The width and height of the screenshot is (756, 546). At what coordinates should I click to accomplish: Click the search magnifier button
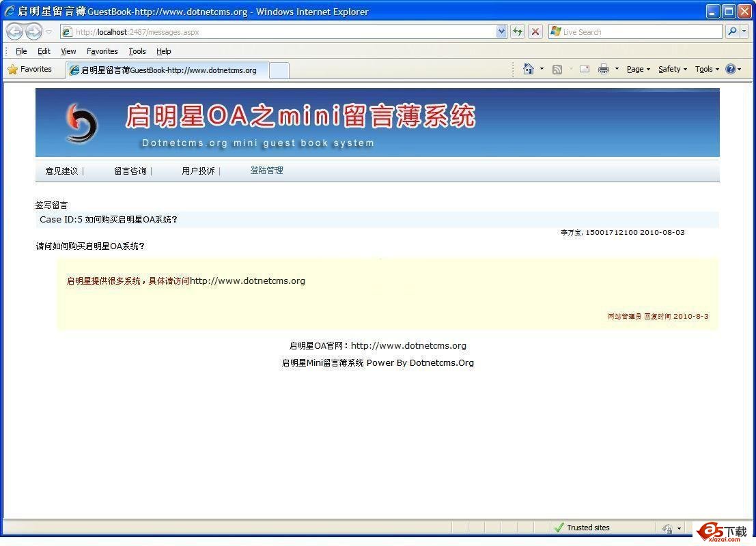point(732,32)
